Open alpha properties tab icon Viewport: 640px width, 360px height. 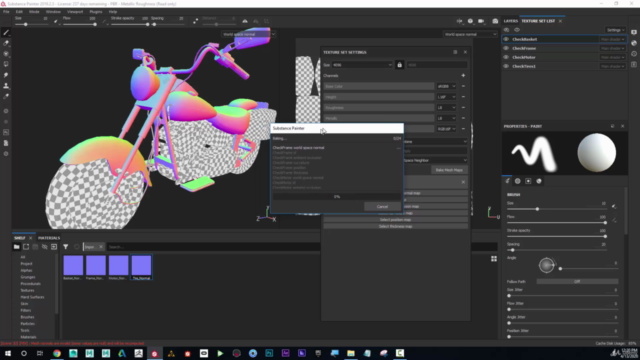coord(518,181)
